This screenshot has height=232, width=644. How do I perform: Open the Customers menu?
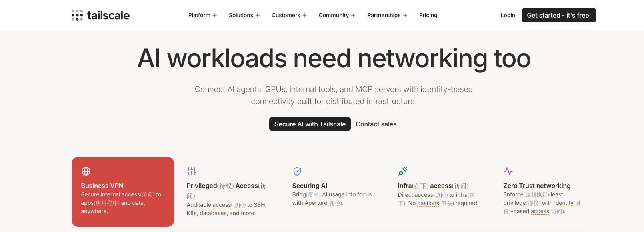pyautogui.click(x=286, y=15)
